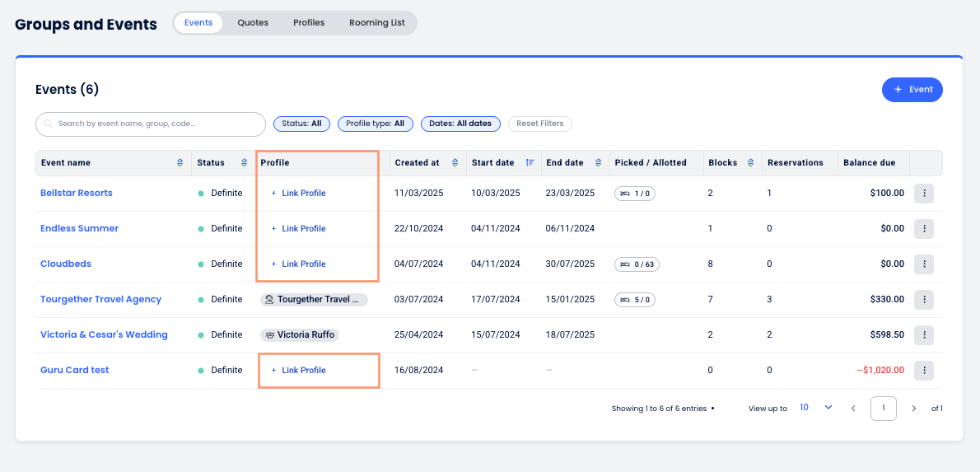The image size is (980, 472).
Task: Open three-dot menu for Bellstar Resorts row
Action: click(x=924, y=194)
